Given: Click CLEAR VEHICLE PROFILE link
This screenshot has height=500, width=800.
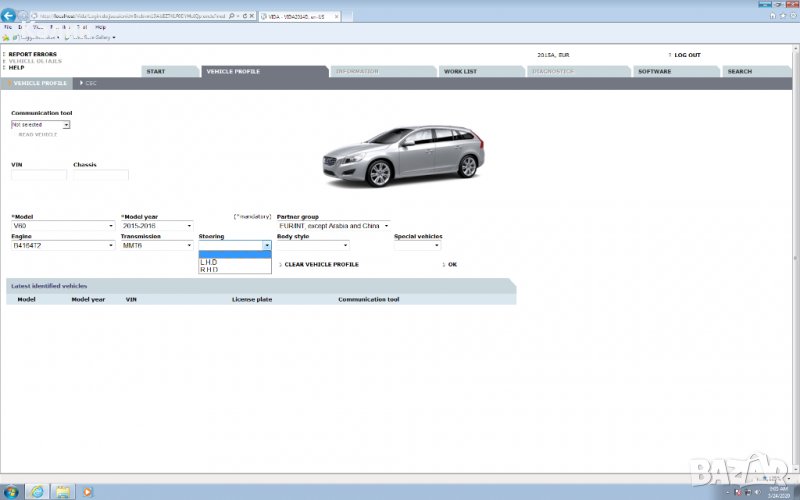Looking at the screenshot, I should (x=321, y=264).
